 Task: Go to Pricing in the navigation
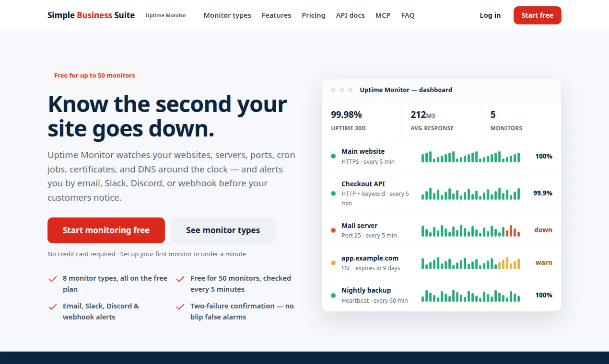[314, 15]
